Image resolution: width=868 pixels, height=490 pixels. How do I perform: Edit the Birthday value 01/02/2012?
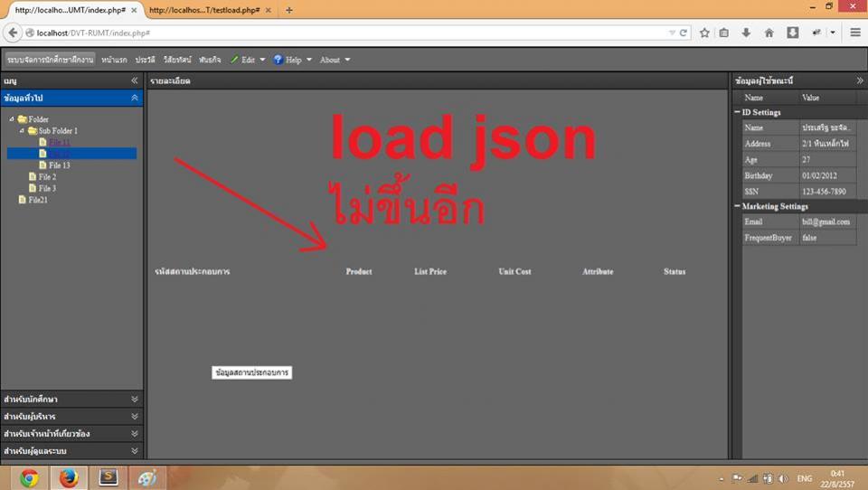point(827,175)
